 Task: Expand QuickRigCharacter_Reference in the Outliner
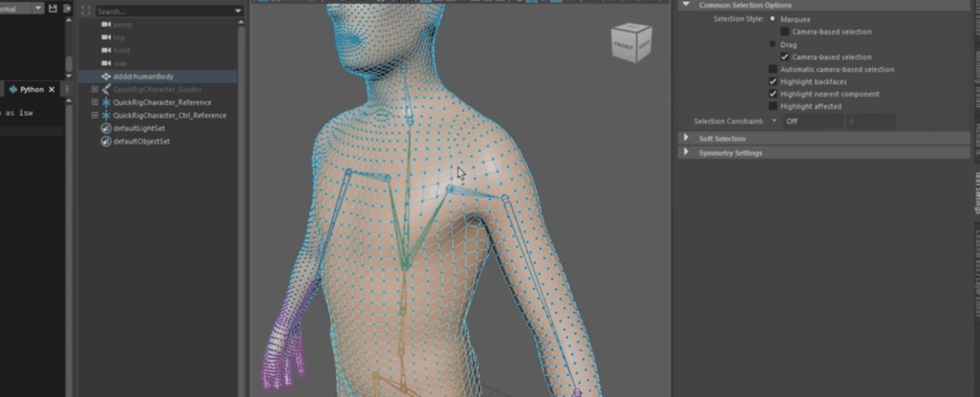point(95,102)
